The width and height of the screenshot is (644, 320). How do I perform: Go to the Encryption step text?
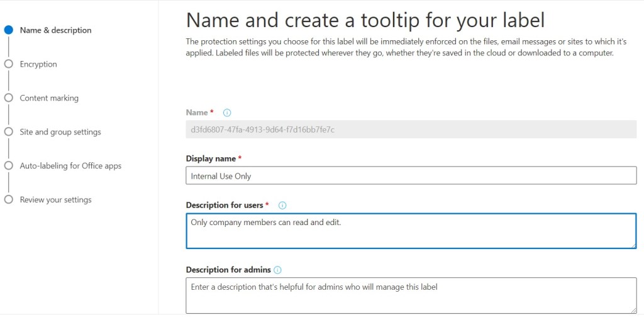click(38, 64)
